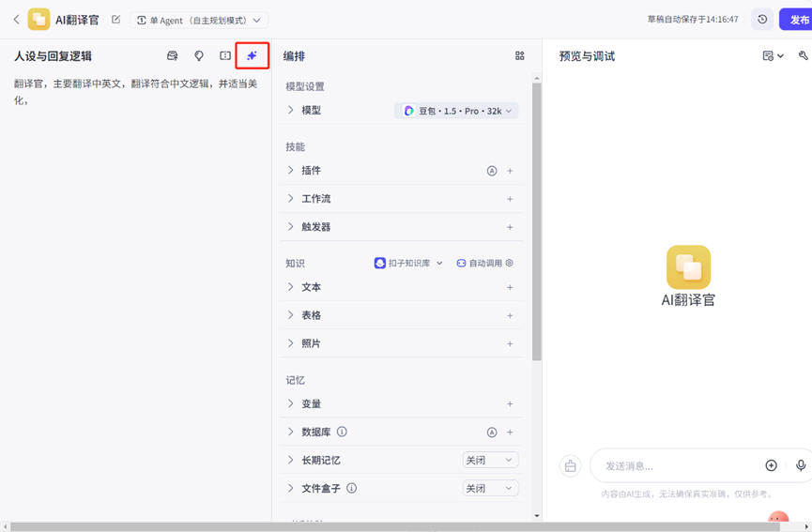812x532 pixels.
Task: Open the 扣子知识库 dropdown
Action: (408, 263)
